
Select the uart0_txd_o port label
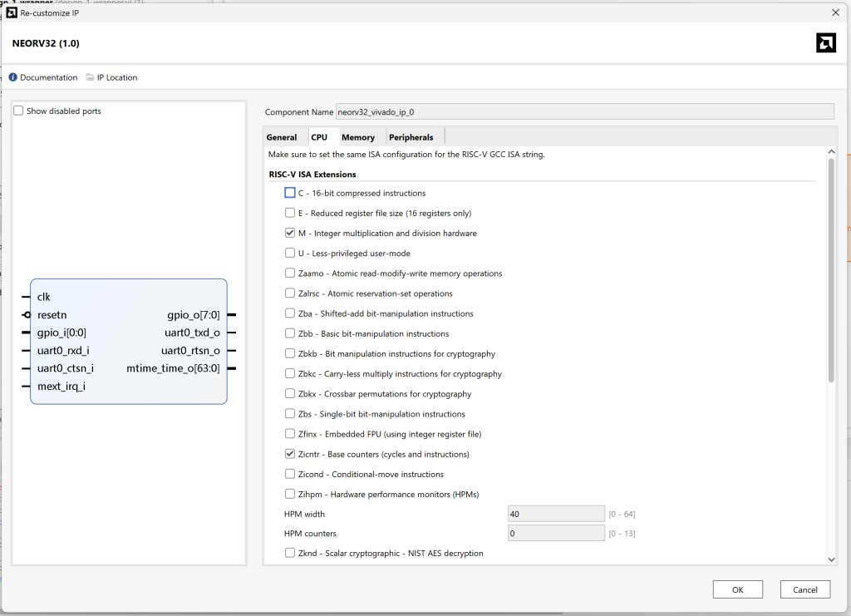tap(192, 333)
